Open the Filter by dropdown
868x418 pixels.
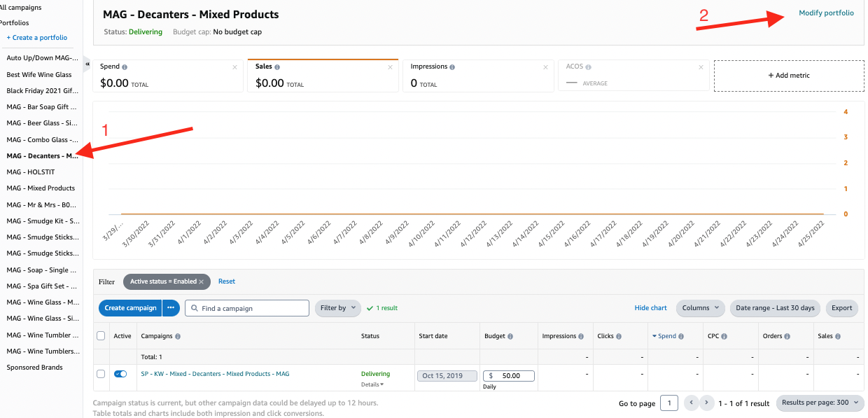point(337,308)
